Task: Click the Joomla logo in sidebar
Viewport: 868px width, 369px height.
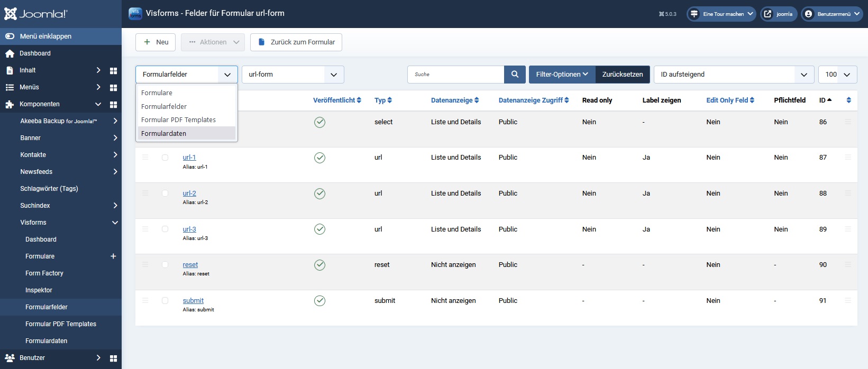Action: point(36,14)
